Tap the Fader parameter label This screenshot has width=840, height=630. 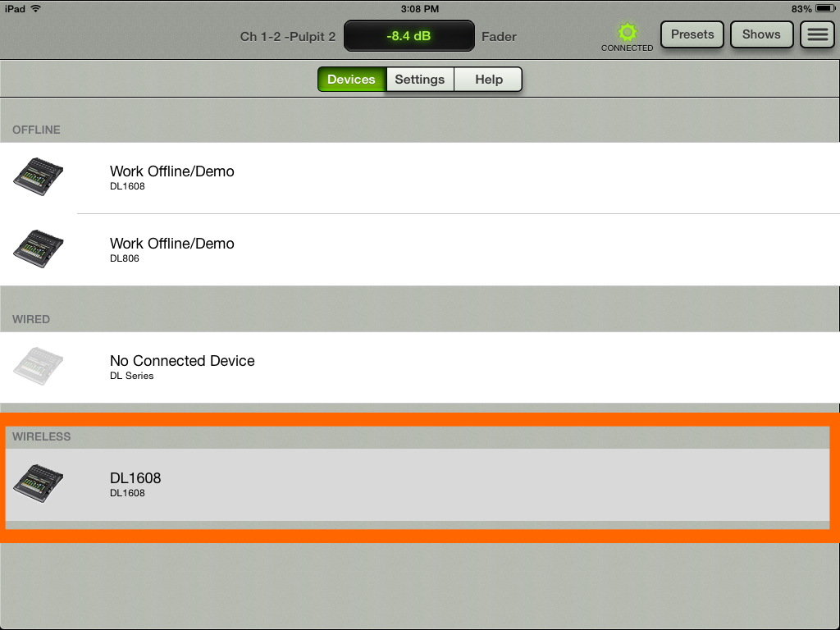point(499,37)
